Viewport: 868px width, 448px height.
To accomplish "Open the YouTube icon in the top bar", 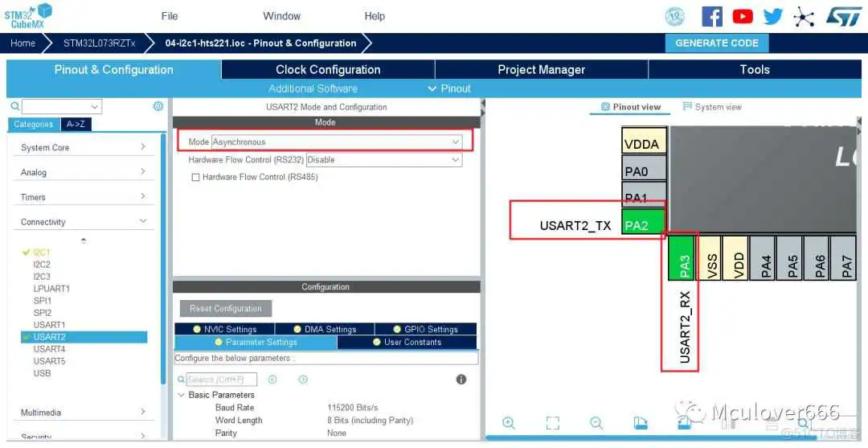I will coord(743,16).
